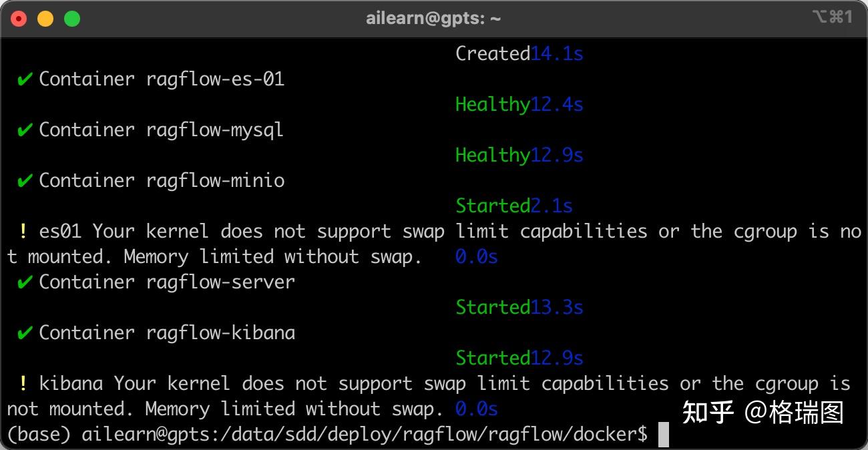
Task: Click the Created status text
Action: (x=493, y=54)
